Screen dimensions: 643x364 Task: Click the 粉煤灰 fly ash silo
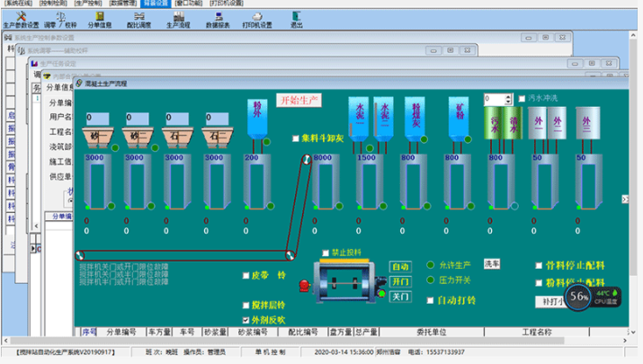pos(415,120)
